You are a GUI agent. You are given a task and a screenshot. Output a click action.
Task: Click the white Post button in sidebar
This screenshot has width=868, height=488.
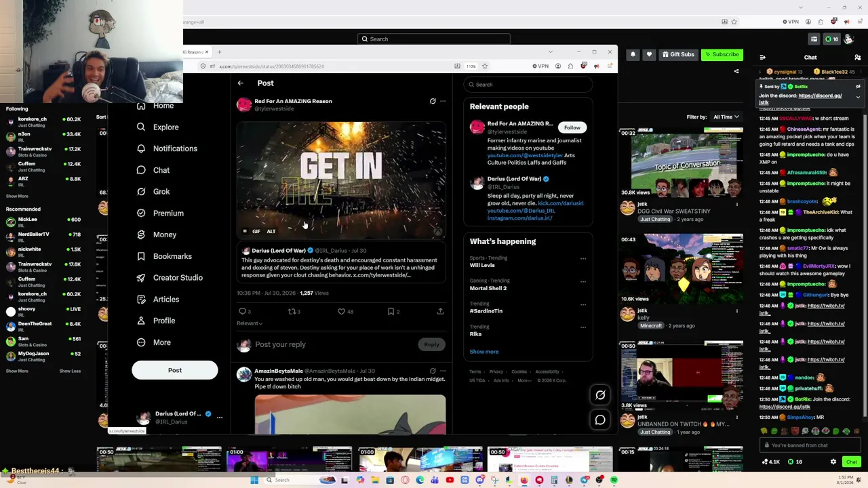(x=175, y=370)
